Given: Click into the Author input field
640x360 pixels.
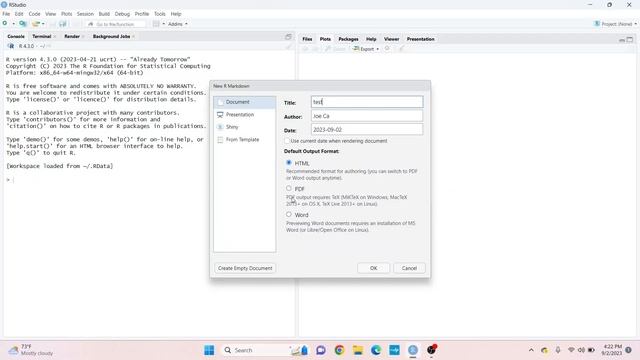Looking at the screenshot, I should [x=367, y=116].
